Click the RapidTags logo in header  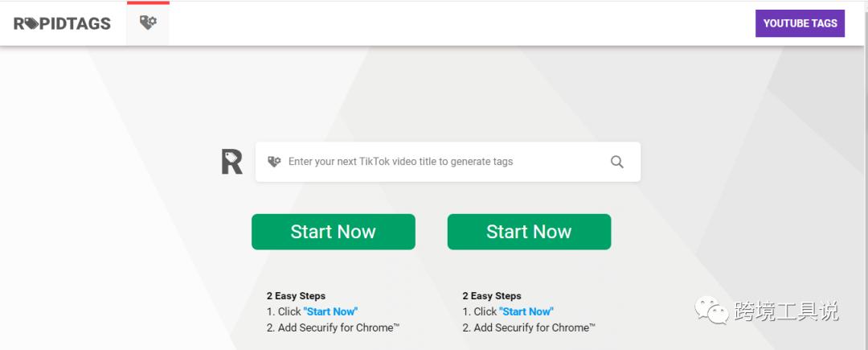click(x=62, y=23)
